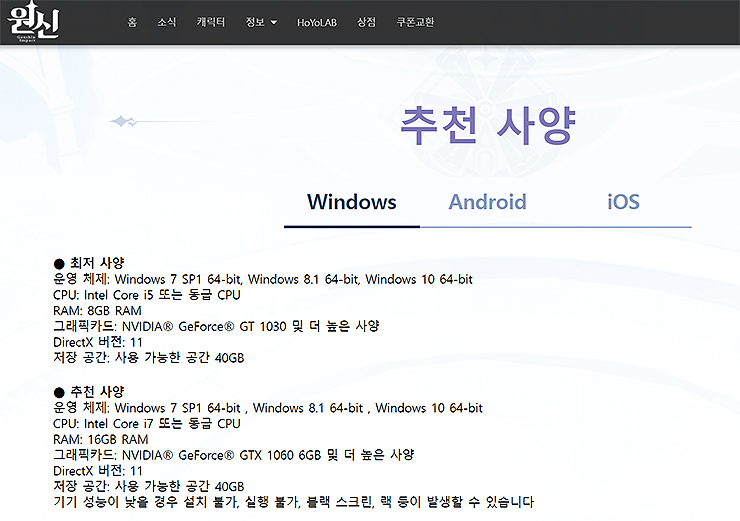740x521 pixels.
Task: Click the recommended spec 운영 체제 Windows line
Action: point(268,408)
